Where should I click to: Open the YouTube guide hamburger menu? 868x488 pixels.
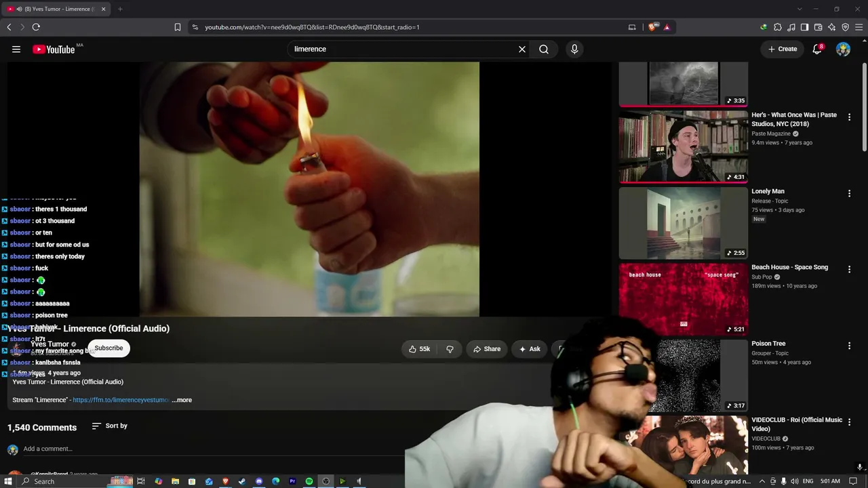click(x=16, y=49)
